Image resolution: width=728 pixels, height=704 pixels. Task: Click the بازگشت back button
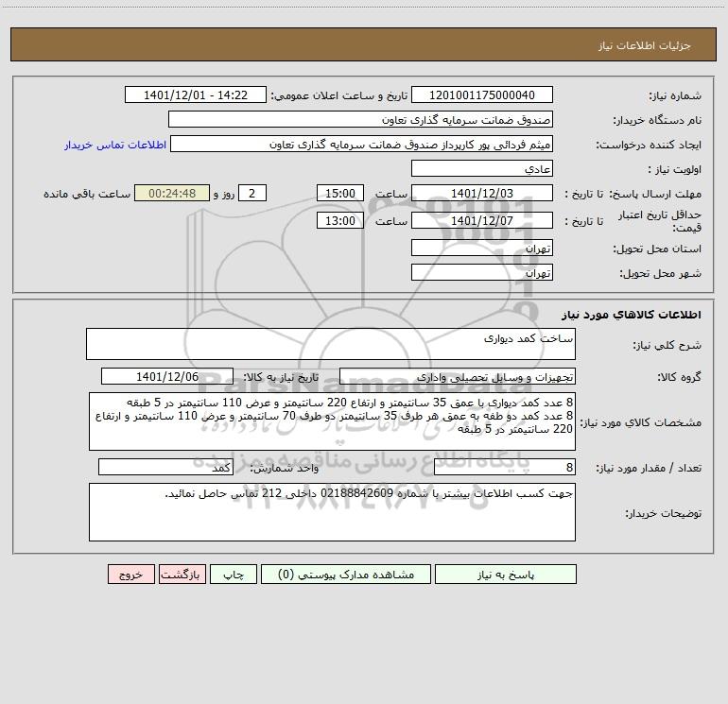(x=182, y=575)
